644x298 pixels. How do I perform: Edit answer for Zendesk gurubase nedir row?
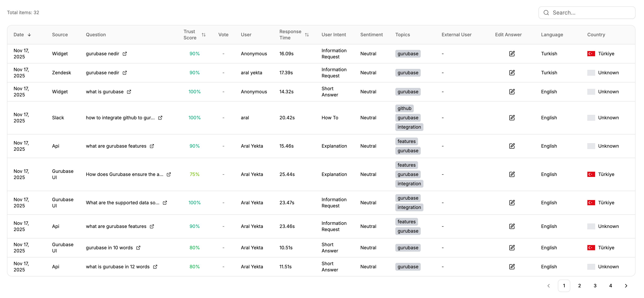pyautogui.click(x=512, y=73)
